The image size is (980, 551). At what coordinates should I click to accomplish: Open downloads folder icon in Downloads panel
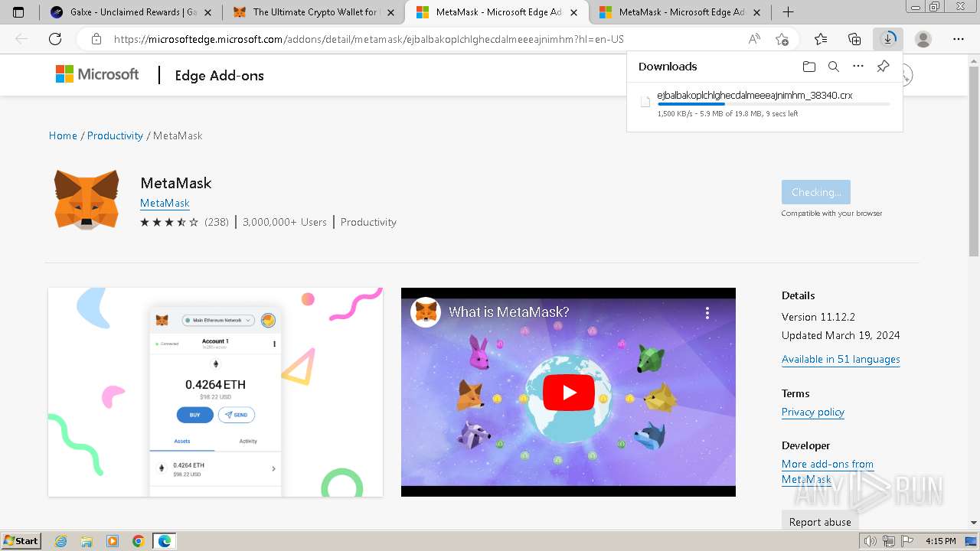point(809,67)
